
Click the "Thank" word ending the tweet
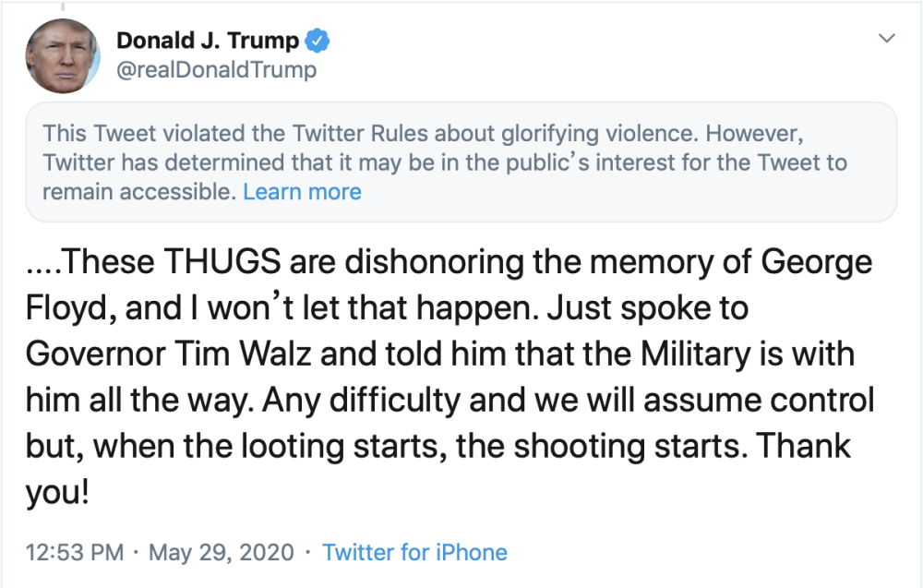pos(804,447)
